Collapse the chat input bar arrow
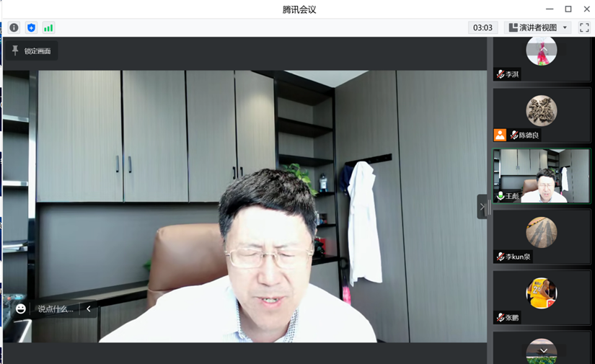595x364 pixels. coord(89,308)
